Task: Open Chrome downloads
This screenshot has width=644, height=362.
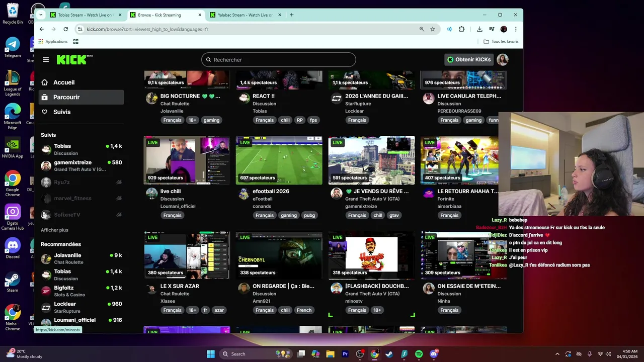Action: coord(479,29)
